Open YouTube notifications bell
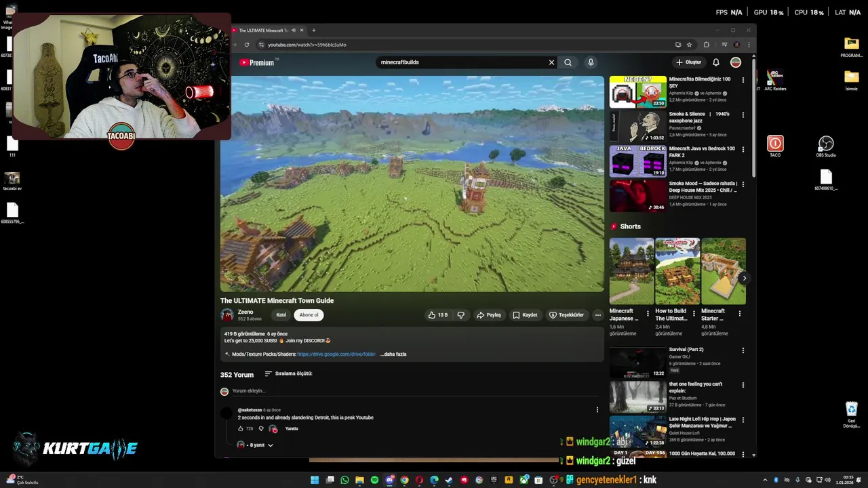Screen dimensions: 868x488 (715, 62)
